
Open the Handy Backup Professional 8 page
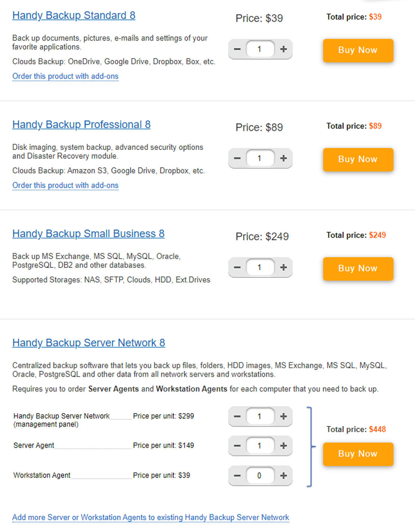click(81, 124)
